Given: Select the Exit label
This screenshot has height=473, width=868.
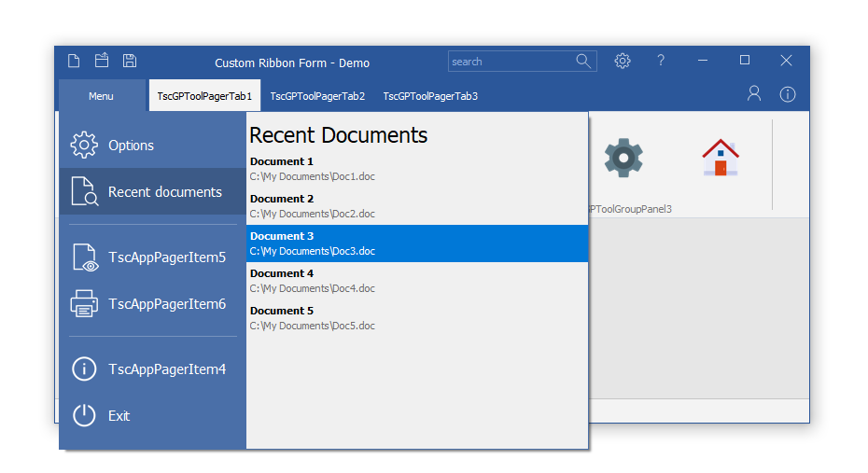Looking at the screenshot, I should click(x=119, y=416).
